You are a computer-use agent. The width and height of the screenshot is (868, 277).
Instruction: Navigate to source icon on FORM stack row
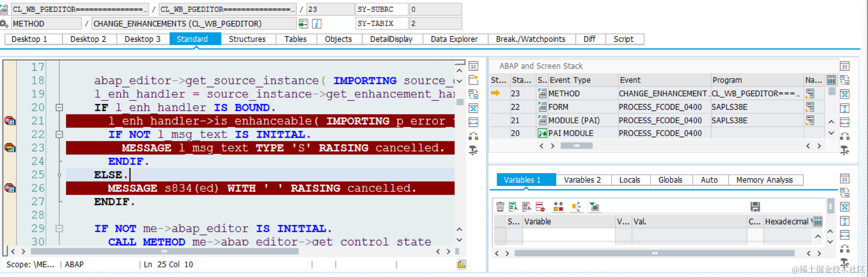click(810, 107)
